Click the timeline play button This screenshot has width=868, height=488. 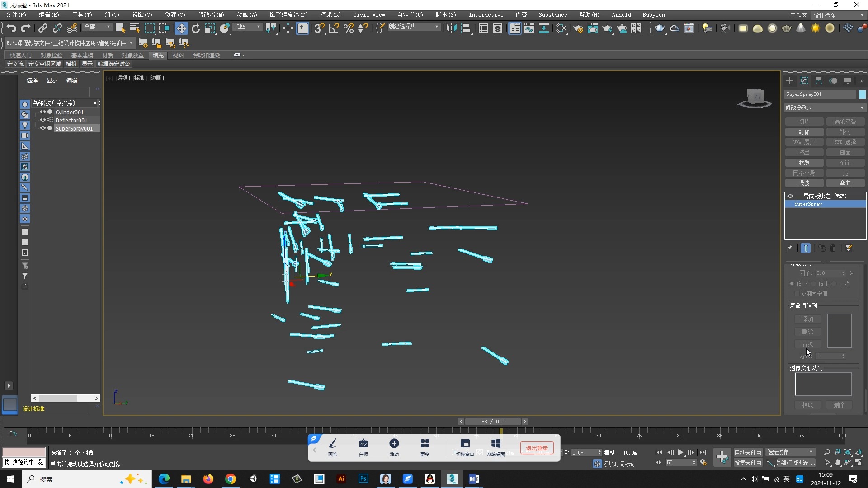pyautogui.click(x=681, y=452)
